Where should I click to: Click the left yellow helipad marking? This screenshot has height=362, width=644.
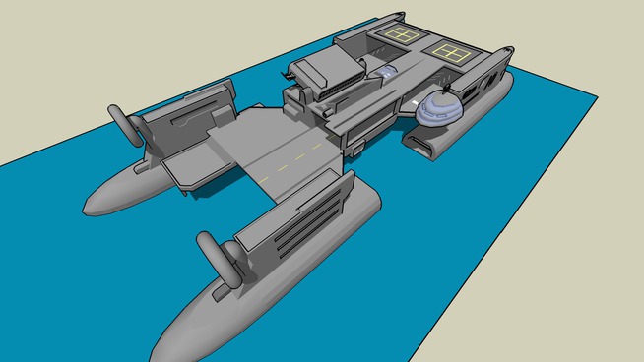402,35
